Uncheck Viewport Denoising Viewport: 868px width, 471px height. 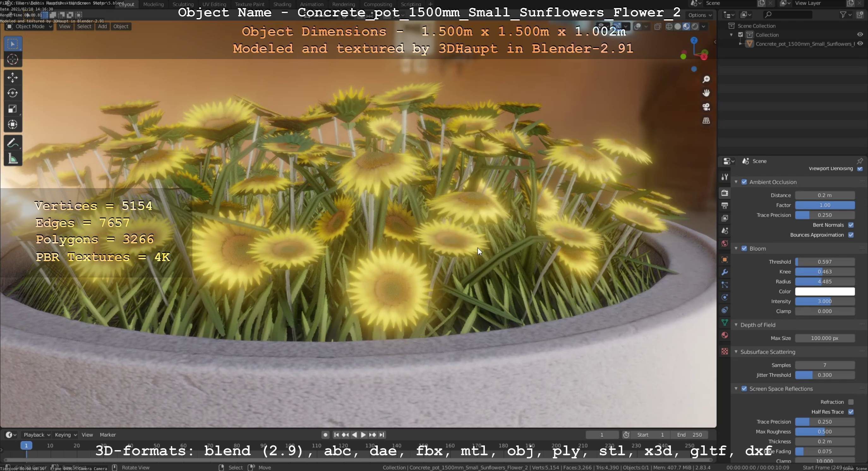[860, 169]
